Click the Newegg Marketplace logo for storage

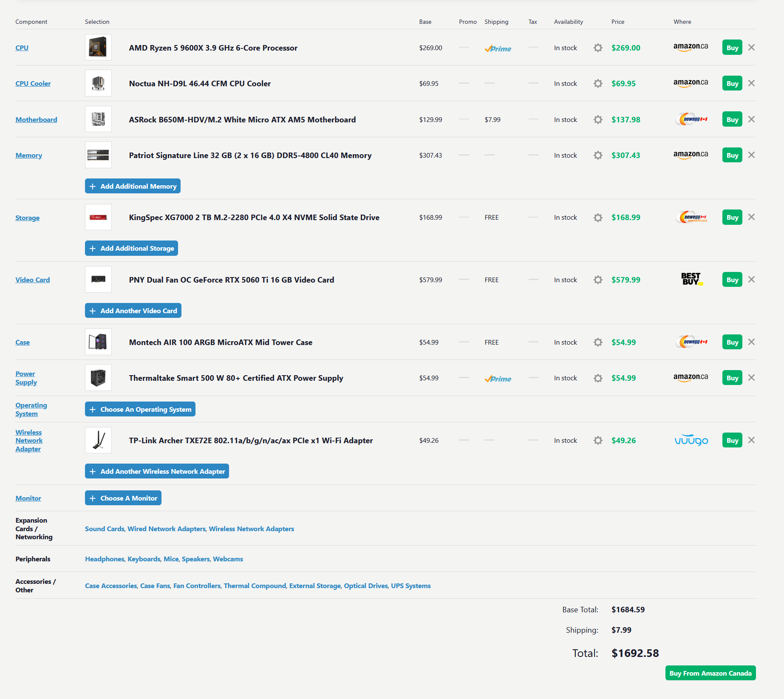pos(691,217)
